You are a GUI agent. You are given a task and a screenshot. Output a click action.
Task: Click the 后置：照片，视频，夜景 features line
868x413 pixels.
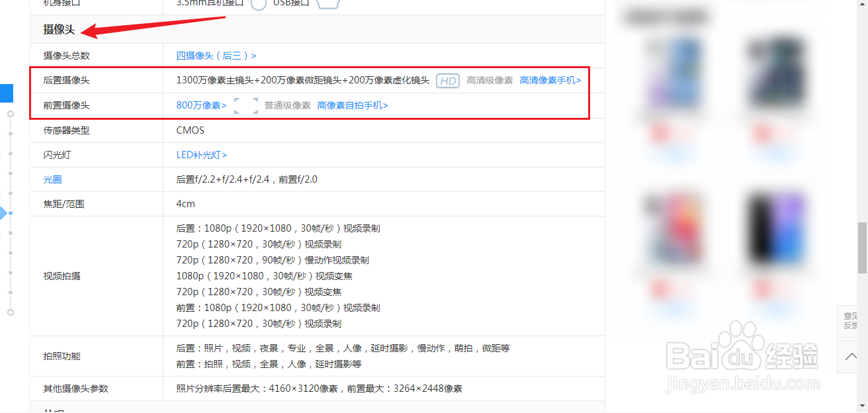(343, 348)
